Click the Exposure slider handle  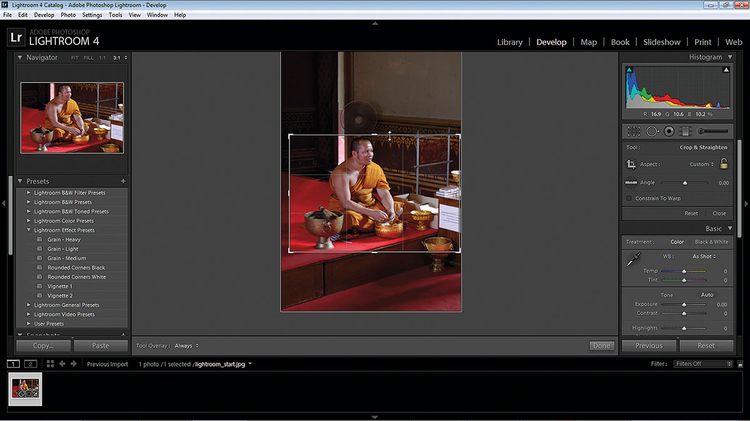684,305
